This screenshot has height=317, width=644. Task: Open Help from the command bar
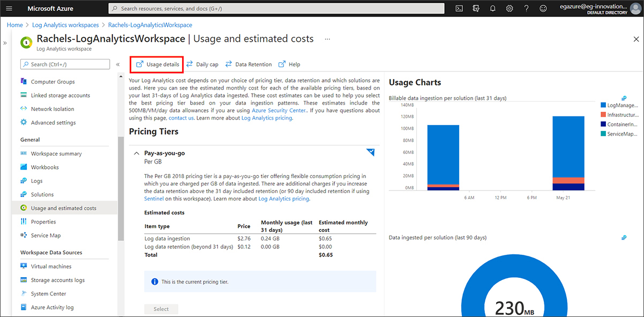click(x=289, y=64)
